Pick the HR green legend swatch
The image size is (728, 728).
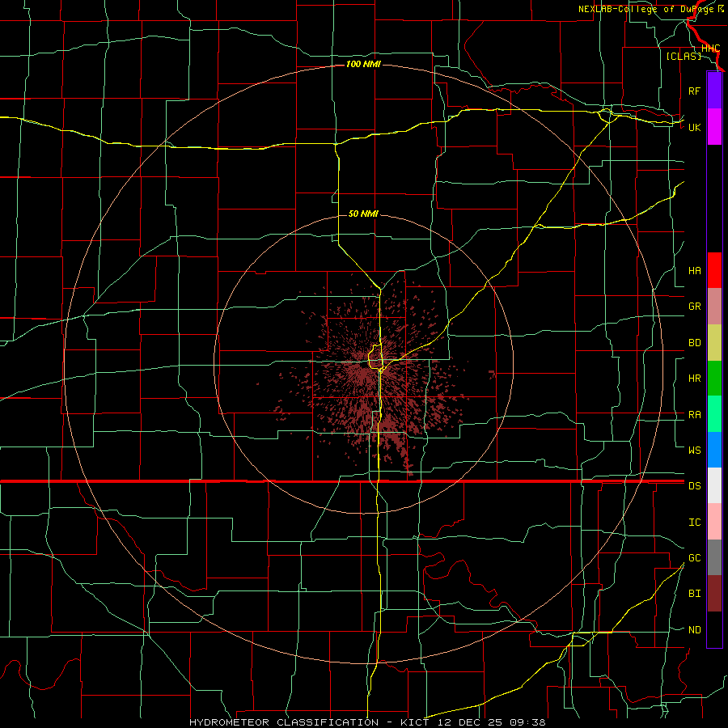coord(714,379)
